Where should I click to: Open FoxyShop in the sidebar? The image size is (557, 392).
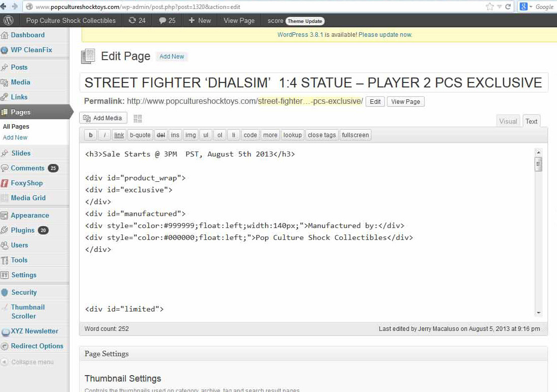coord(27,183)
